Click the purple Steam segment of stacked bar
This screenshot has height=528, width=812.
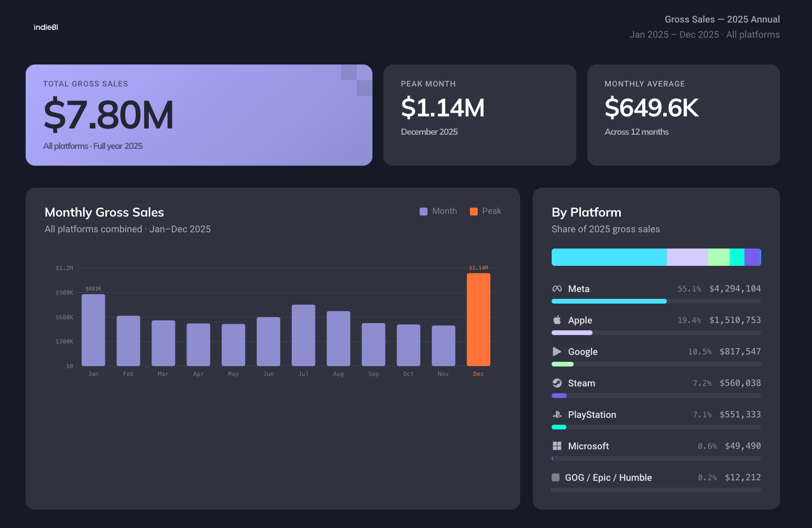752,257
